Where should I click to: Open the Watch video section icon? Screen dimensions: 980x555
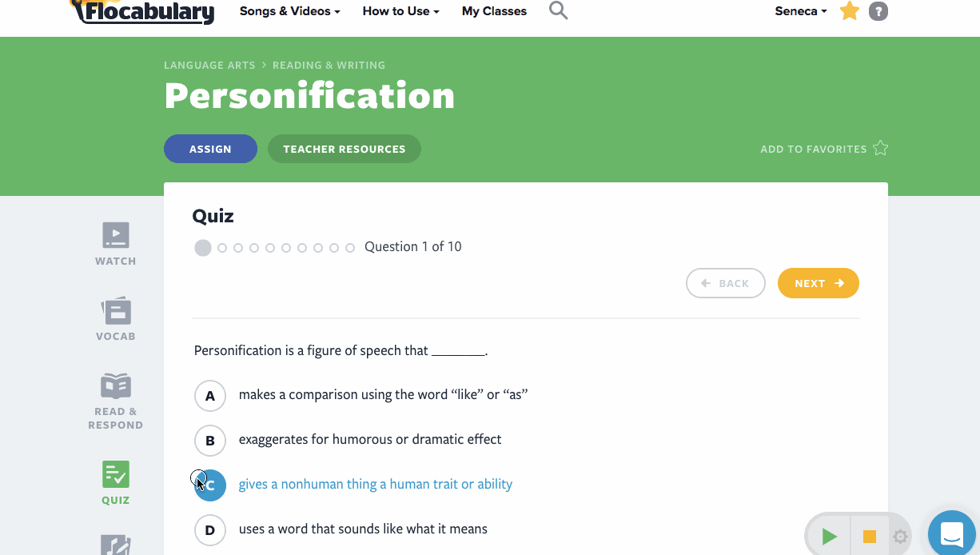pyautogui.click(x=116, y=236)
